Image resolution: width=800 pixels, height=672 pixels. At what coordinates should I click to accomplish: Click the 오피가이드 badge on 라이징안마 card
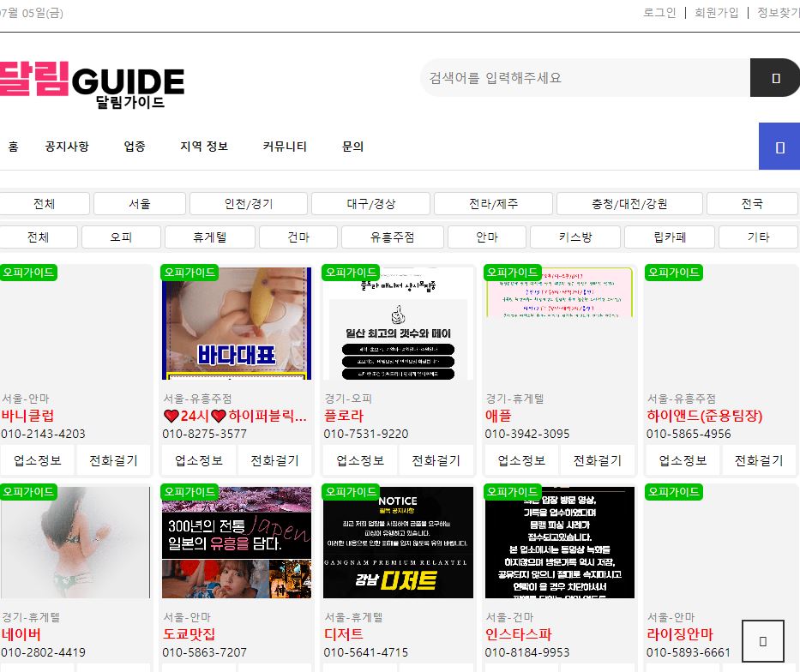pyautogui.click(x=673, y=491)
